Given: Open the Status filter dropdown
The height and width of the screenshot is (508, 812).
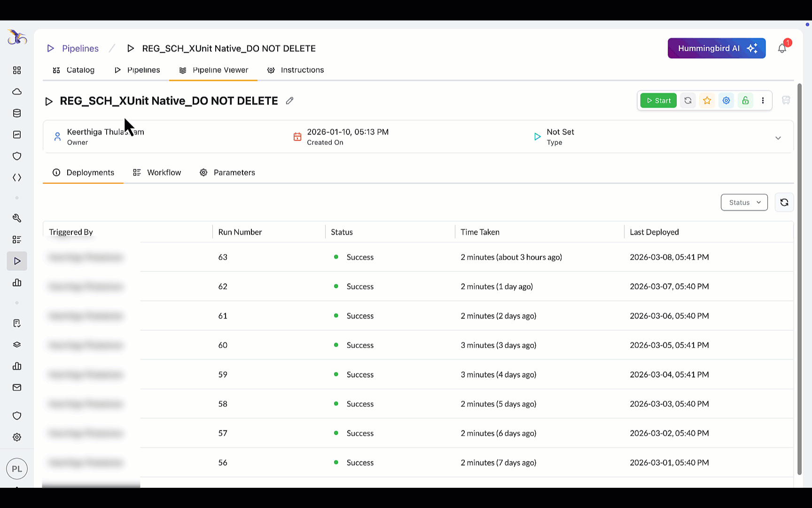Looking at the screenshot, I should click(744, 202).
